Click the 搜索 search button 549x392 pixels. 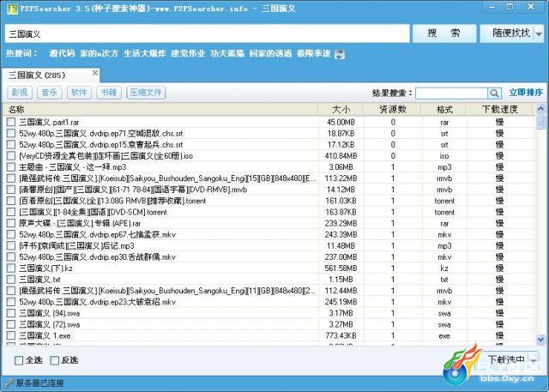click(444, 33)
